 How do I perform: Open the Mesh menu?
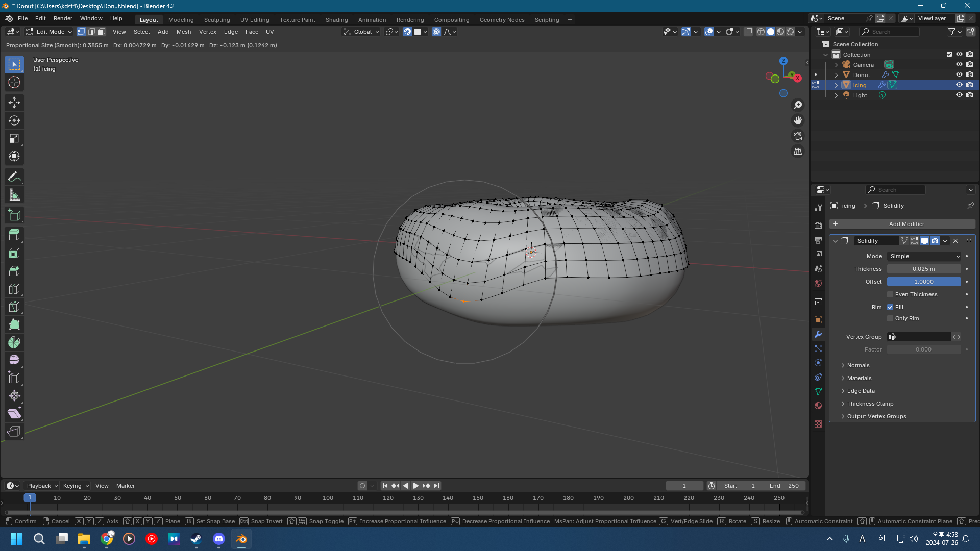click(184, 32)
